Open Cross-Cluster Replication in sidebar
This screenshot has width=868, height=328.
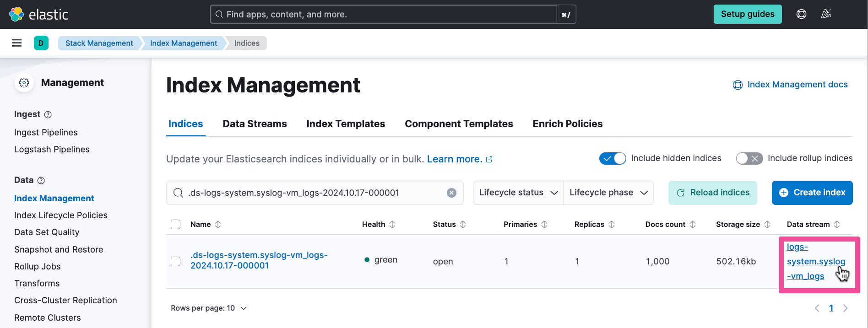coord(65,301)
